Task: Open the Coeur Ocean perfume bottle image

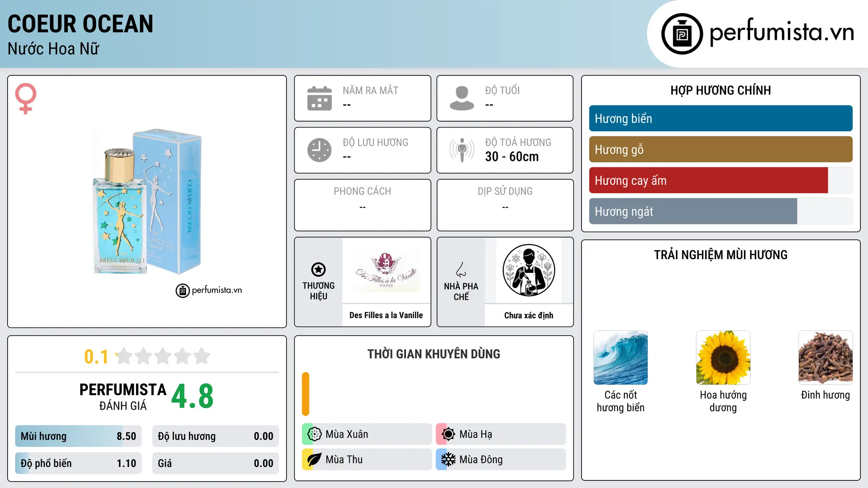Action: [x=147, y=202]
